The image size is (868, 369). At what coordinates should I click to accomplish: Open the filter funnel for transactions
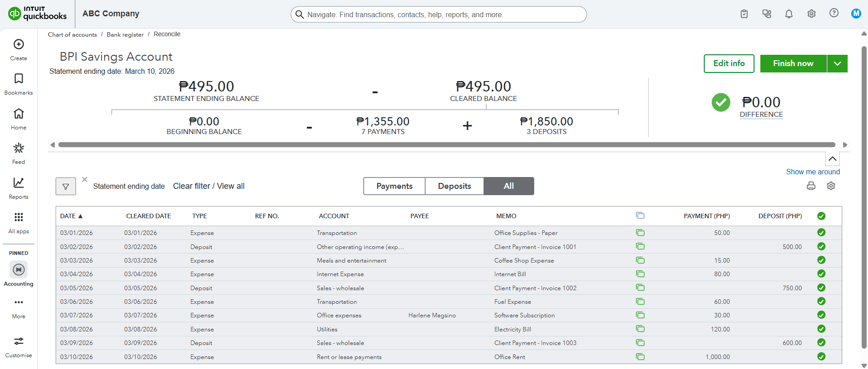coord(66,187)
